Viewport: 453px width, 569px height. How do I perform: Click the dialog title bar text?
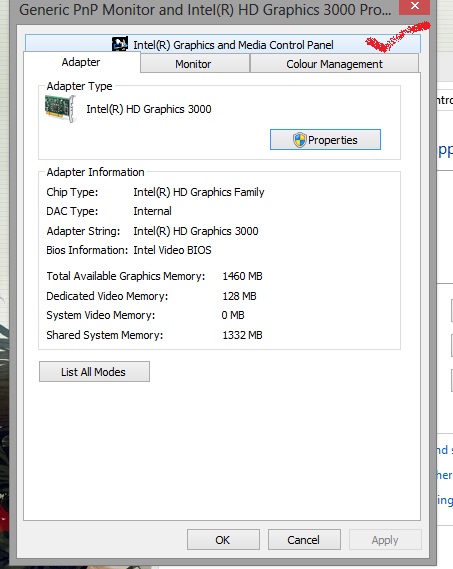pyautogui.click(x=205, y=10)
